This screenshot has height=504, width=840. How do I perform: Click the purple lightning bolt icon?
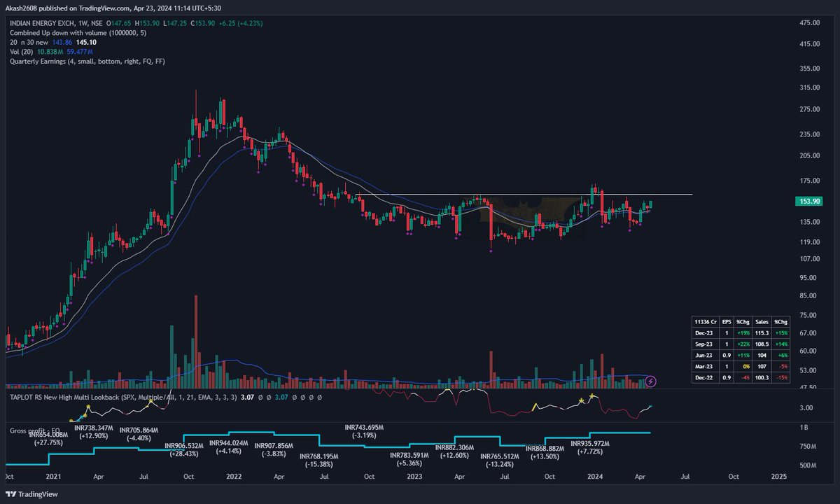pyautogui.click(x=651, y=381)
